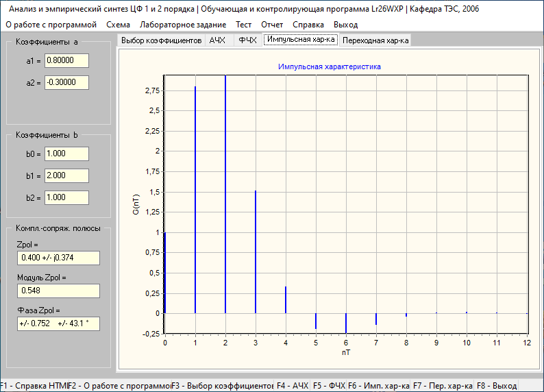Click the a2 coefficient field showing -0.30000
The height and width of the screenshot is (392, 544).
(x=66, y=82)
